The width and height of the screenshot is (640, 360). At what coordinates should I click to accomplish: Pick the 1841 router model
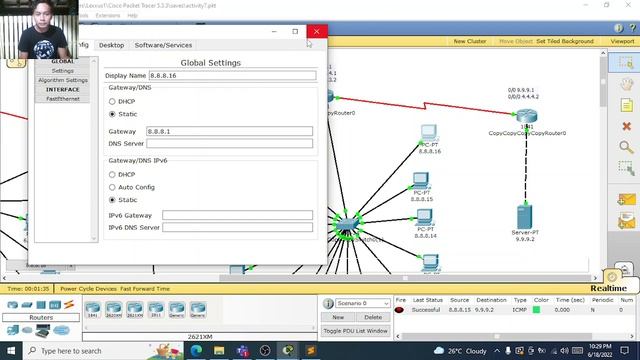[93, 310]
